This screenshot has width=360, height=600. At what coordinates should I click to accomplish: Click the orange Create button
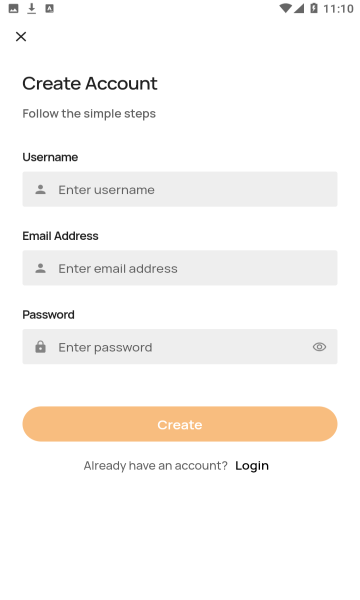pos(180,424)
